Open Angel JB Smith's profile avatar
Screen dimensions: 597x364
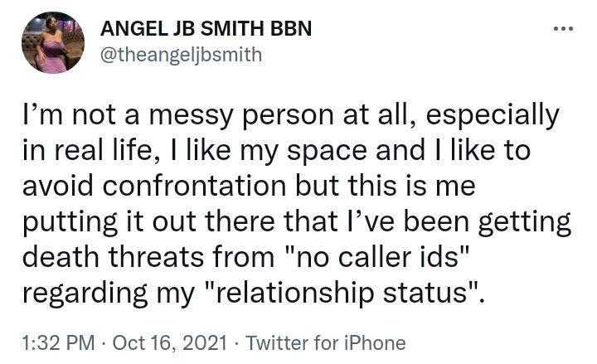point(53,42)
